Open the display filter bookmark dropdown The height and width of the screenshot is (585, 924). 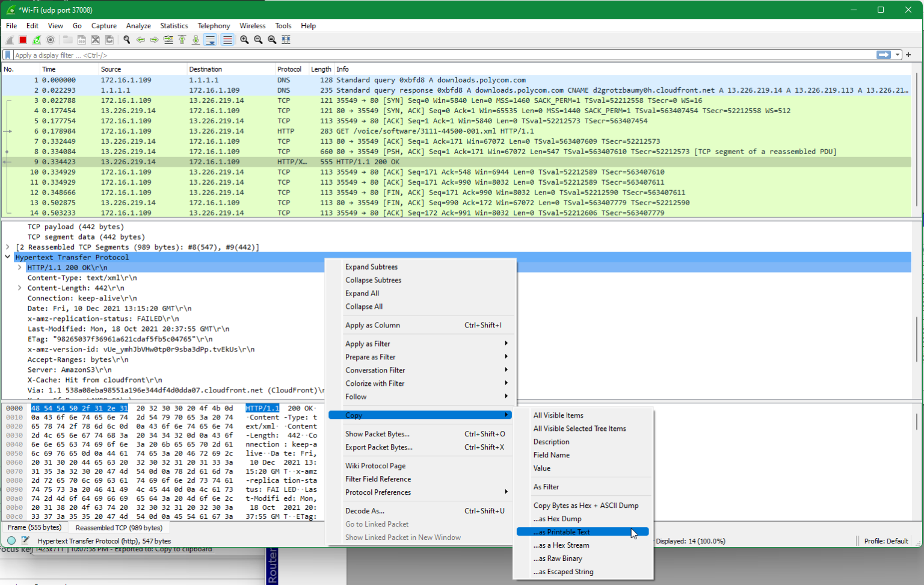click(x=7, y=54)
